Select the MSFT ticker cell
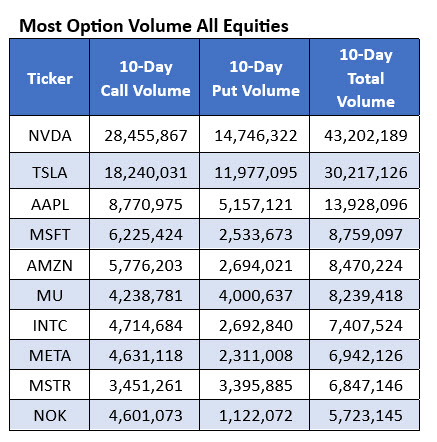Image resolution: width=437 pixels, height=442 pixels. 50,234
